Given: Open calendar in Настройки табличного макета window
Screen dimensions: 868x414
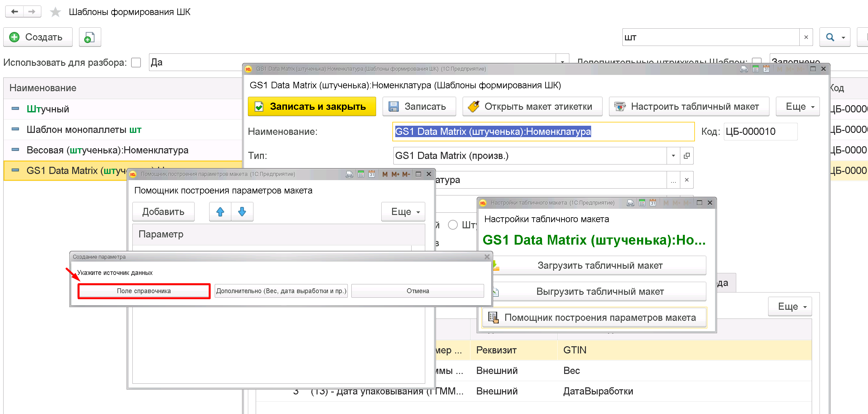Looking at the screenshot, I should (653, 203).
